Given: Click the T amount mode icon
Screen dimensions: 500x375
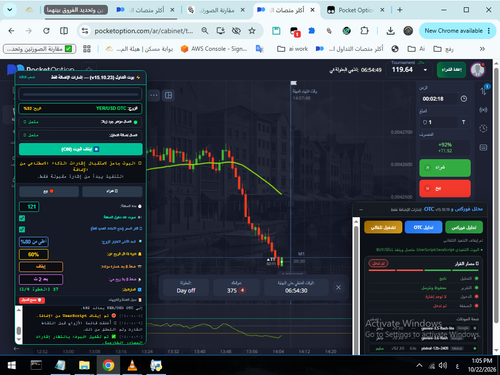Looking at the screenshot, I should 463,122.
